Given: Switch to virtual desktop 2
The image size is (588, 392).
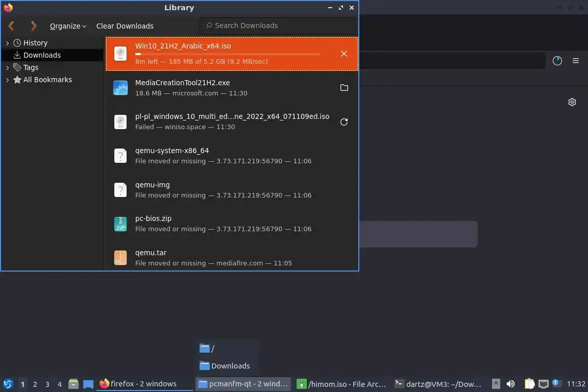Looking at the screenshot, I should (35, 384).
